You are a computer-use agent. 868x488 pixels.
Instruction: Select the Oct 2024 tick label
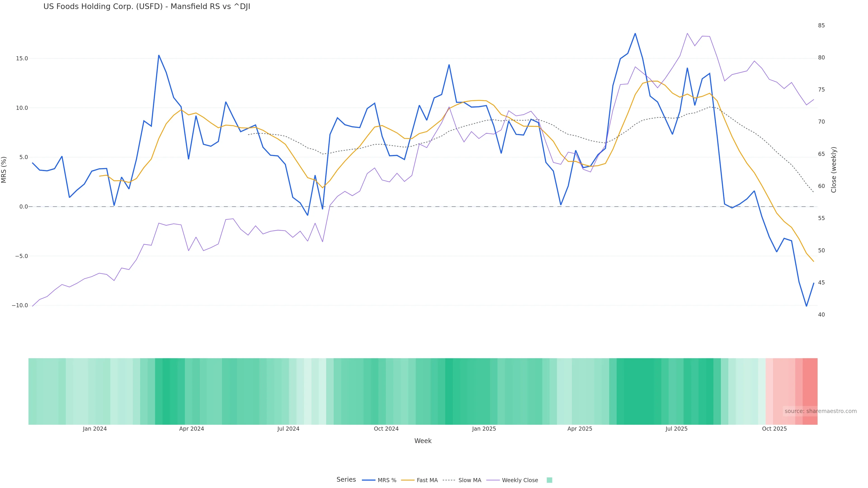pyautogui.click(x=386, y=429)
